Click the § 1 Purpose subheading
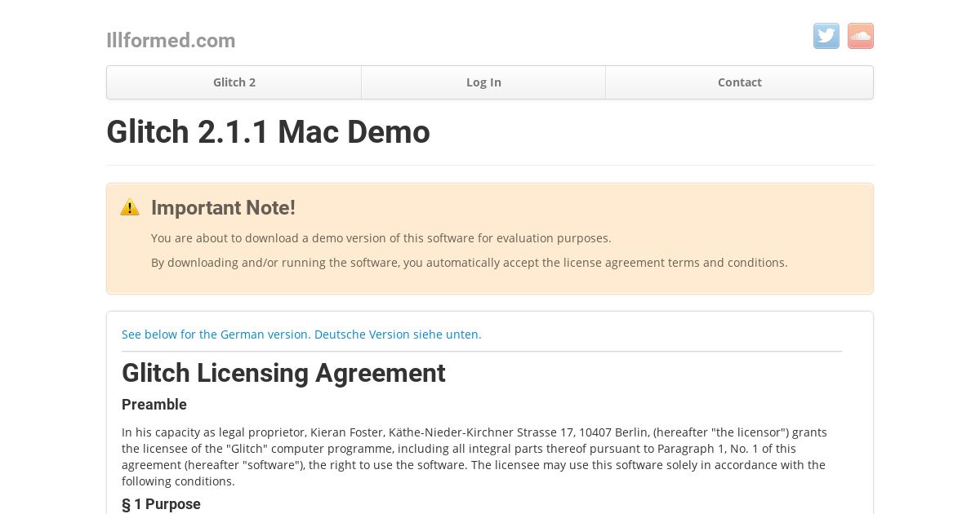The width and height of the screenshot is (980, 514). [161, 504]
